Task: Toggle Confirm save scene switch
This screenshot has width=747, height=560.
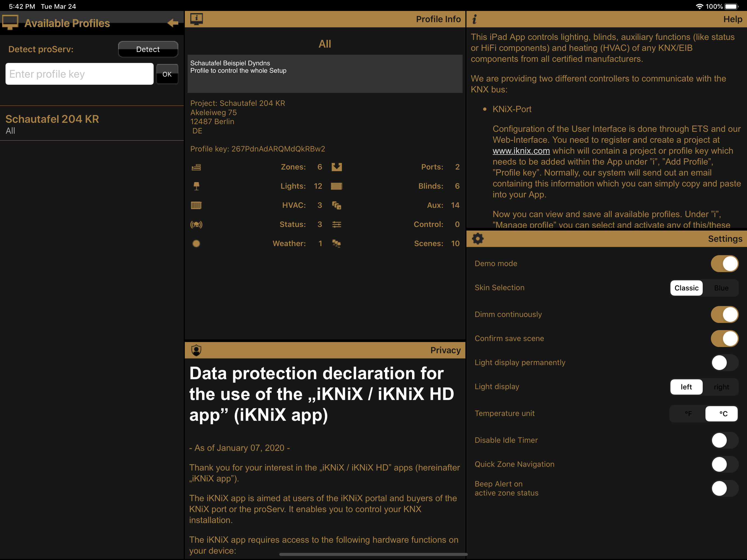Action: pos(724,339)
